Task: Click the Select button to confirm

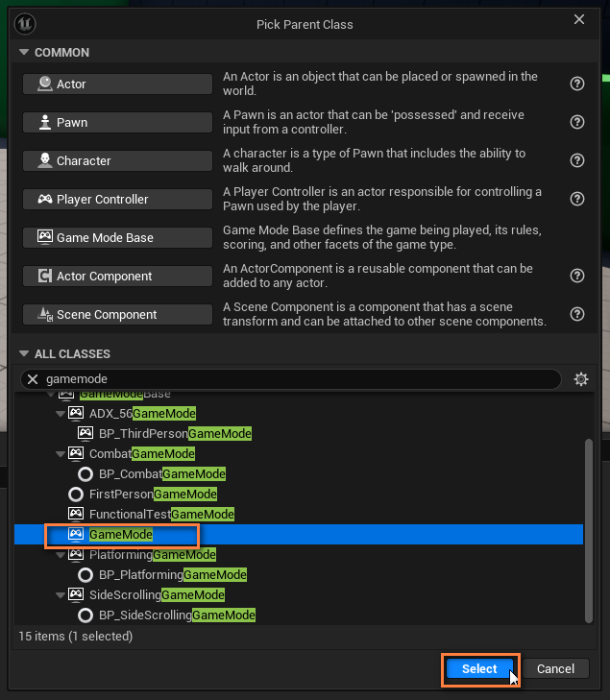Action: pyautogui.click(x=479, y=668)
